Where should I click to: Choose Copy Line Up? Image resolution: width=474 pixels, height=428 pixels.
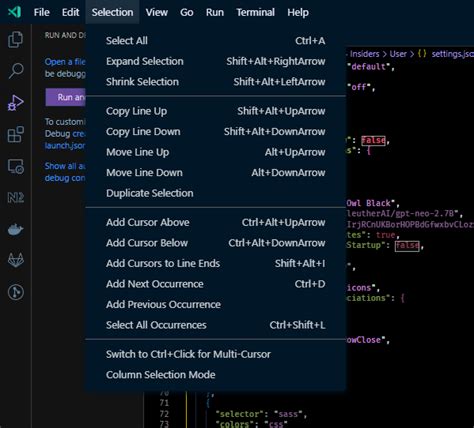(x=216, y=111)
